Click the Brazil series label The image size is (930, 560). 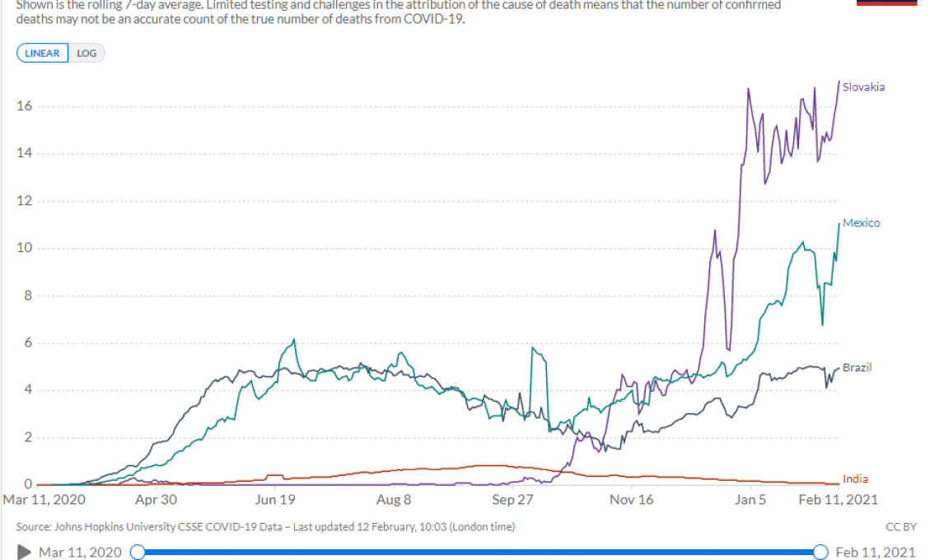tap(857, 368)
